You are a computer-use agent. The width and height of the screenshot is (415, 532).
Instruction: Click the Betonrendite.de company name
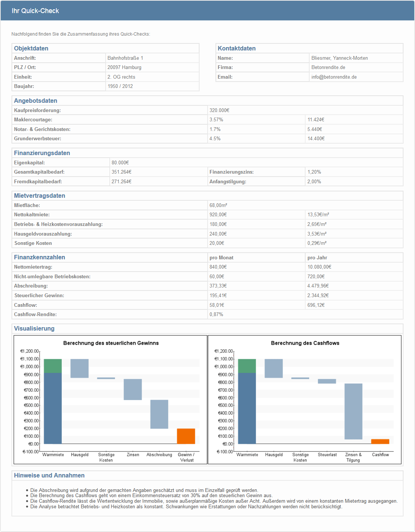tap(328, 68)
